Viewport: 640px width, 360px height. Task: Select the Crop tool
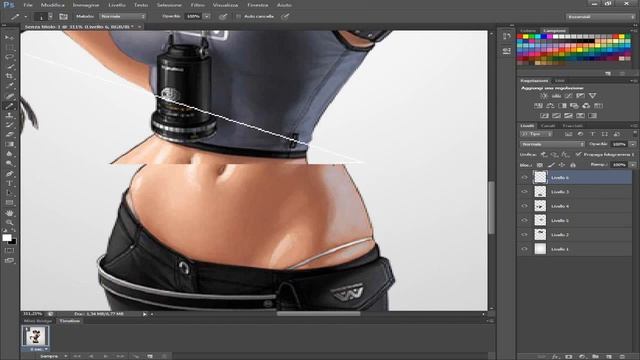[x=9, y=76]
